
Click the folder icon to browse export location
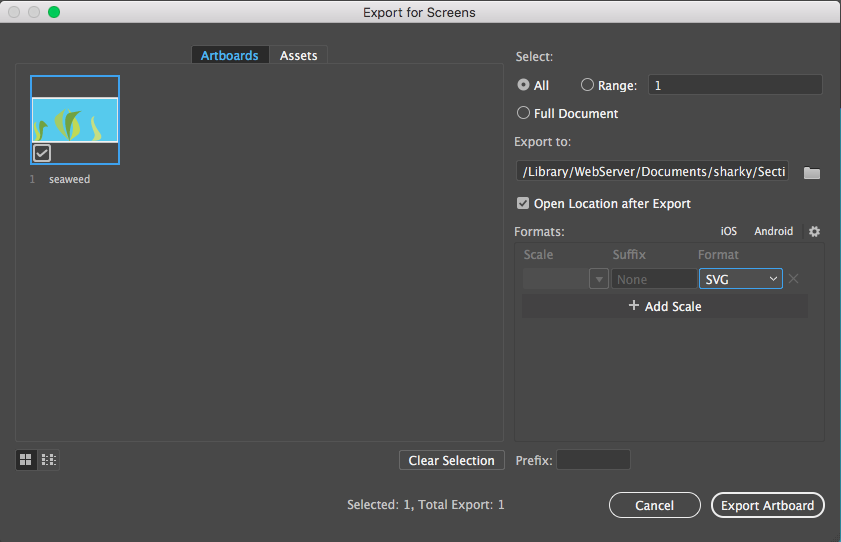(x=812, y=173)
